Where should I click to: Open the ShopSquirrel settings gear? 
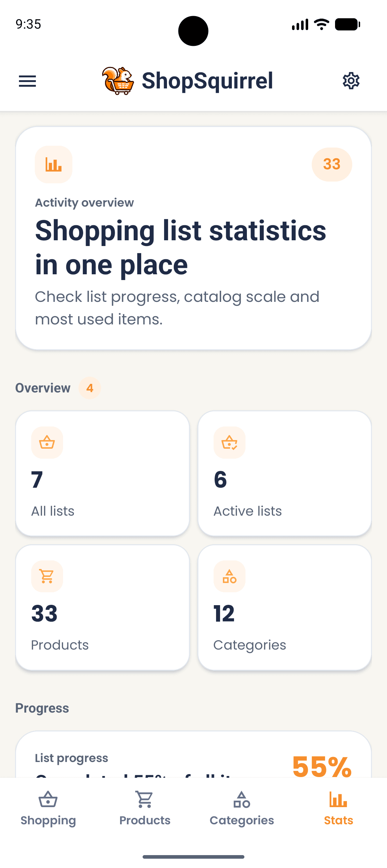pyautogui.click(x=351, y=81)
